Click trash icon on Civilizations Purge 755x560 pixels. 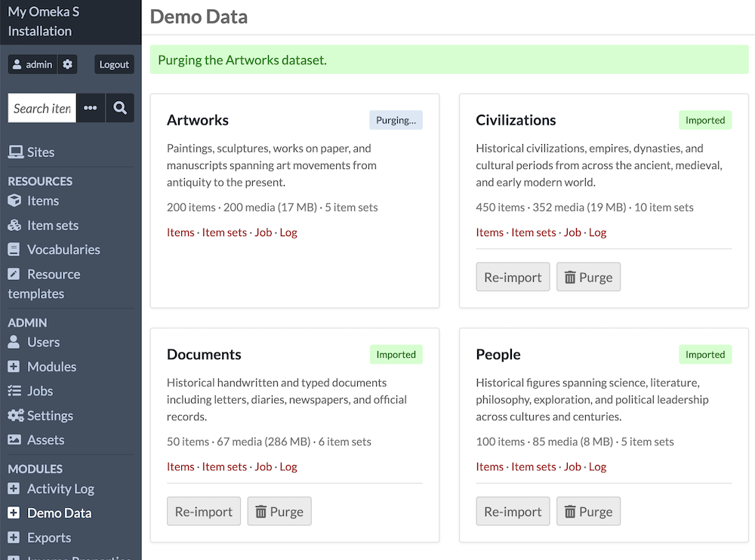(x=569, y=277)
